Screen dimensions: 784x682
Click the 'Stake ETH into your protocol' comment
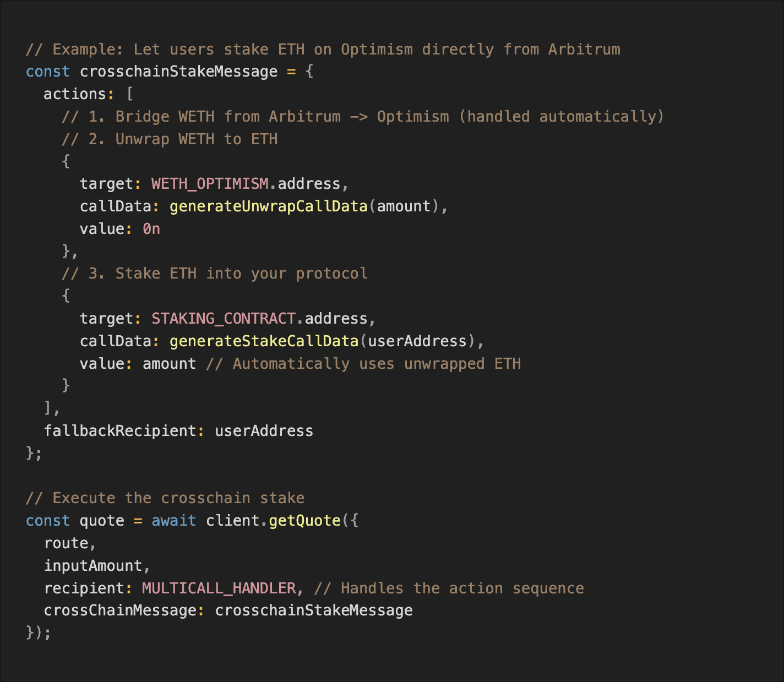tap(215, 274)
